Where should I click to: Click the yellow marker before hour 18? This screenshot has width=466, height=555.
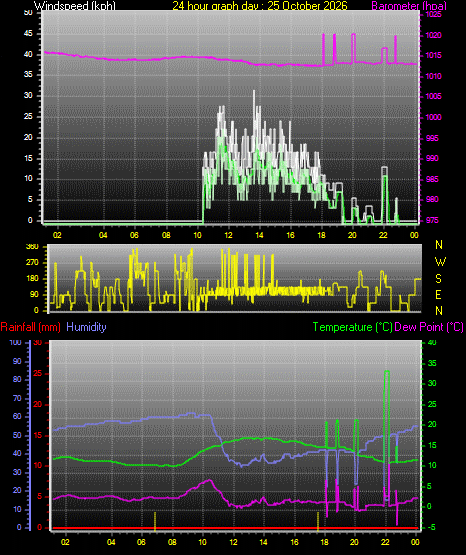point(318,521)
